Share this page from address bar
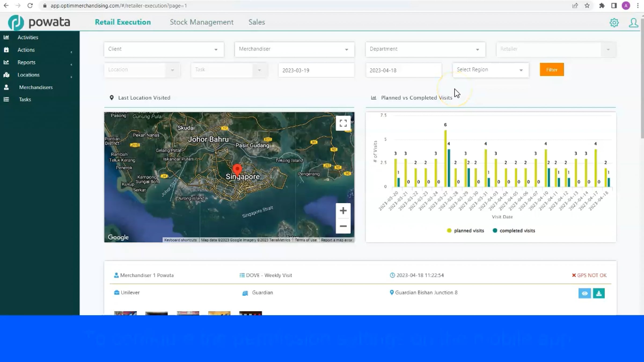 (x=575, y=6)
